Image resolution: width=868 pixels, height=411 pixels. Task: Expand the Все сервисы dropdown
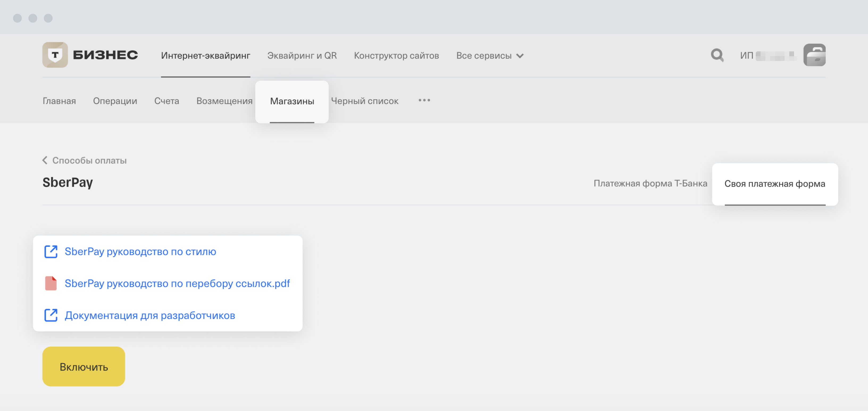point(490,56)
